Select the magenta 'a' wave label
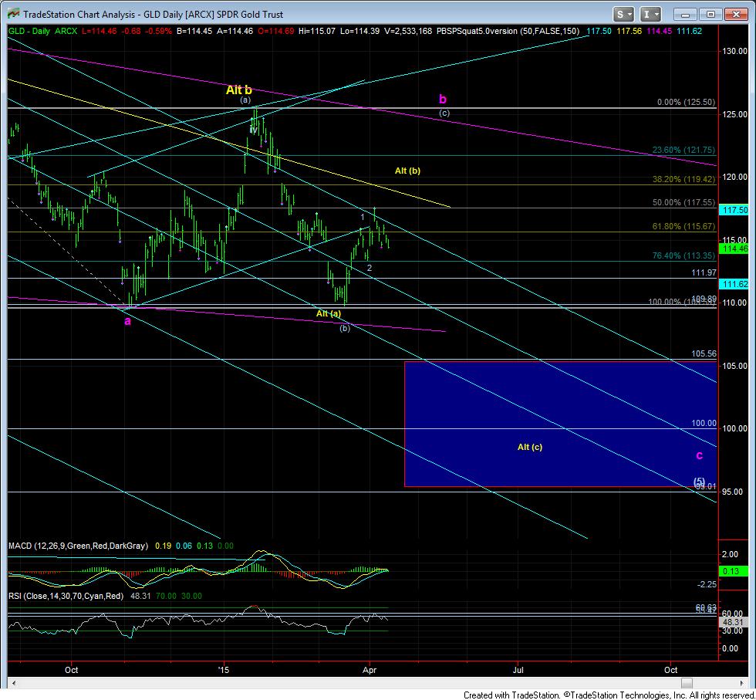This screenshot has width=756, height=700. pos(127,320)
